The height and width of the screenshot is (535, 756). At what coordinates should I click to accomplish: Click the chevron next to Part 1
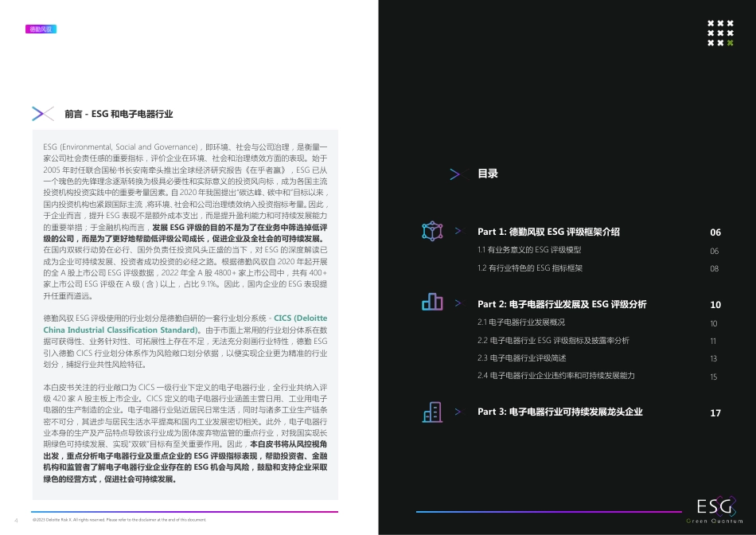[458, 231]
